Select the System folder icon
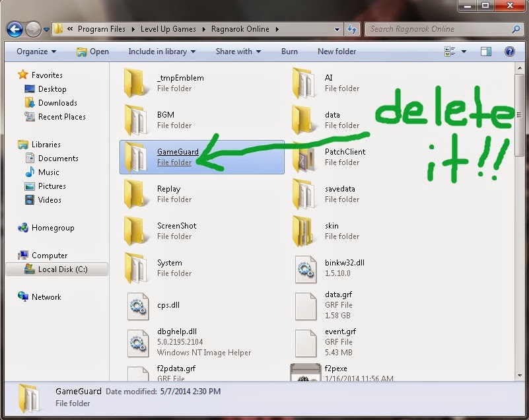 tap(135, 267)
